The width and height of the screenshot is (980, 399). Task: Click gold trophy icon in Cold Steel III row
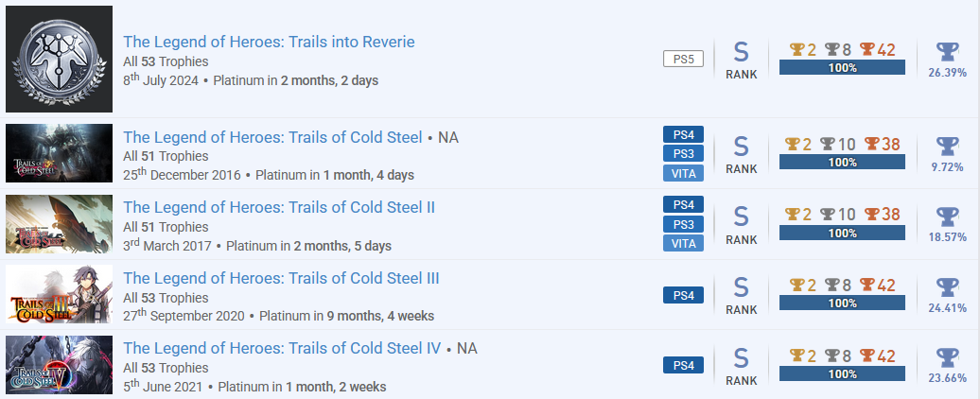(796, 285)
